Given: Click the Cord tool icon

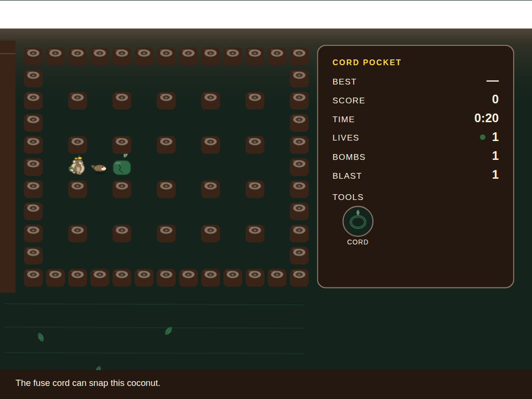Looking at the screenshot, I should click(358, 221).
